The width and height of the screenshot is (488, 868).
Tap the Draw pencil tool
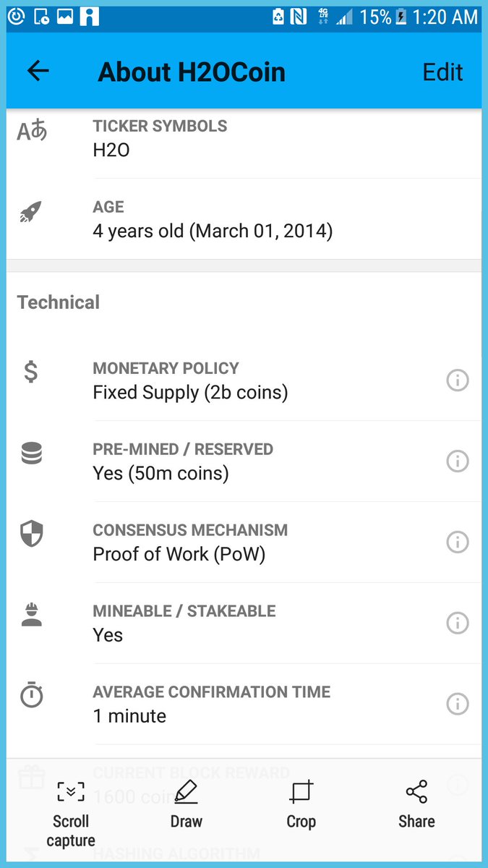(x=187, y=804)
